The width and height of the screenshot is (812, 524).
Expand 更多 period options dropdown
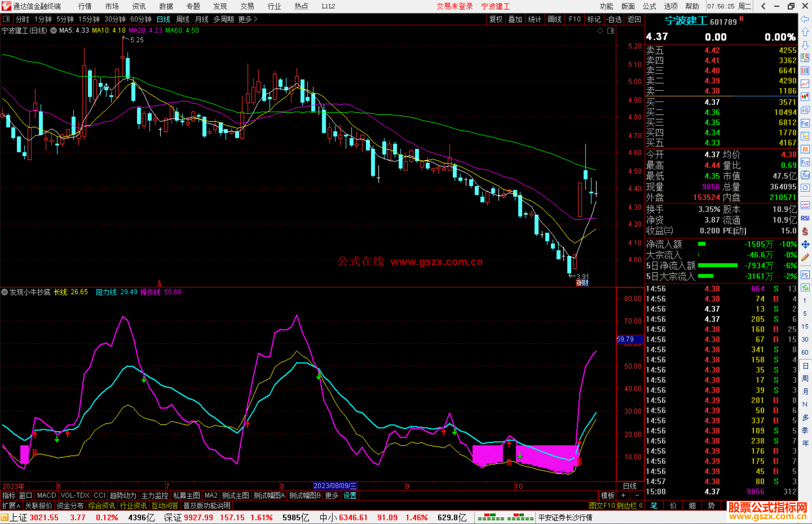[248, 19]
